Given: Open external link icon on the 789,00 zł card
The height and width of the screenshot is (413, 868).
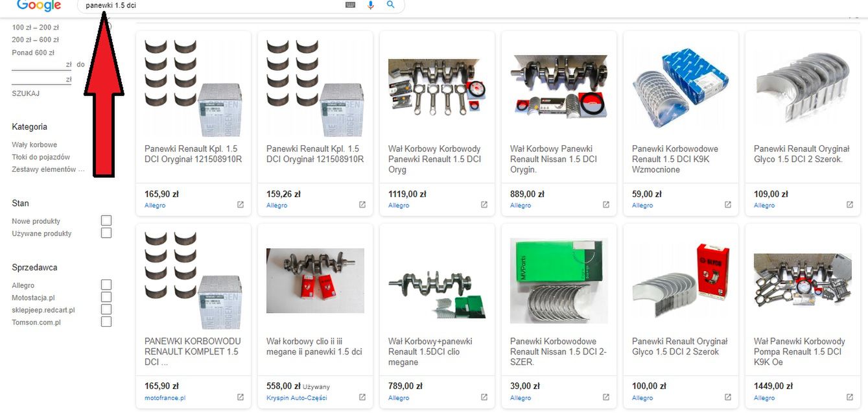Looking at the screenshot, I should (x=484, y=397).
